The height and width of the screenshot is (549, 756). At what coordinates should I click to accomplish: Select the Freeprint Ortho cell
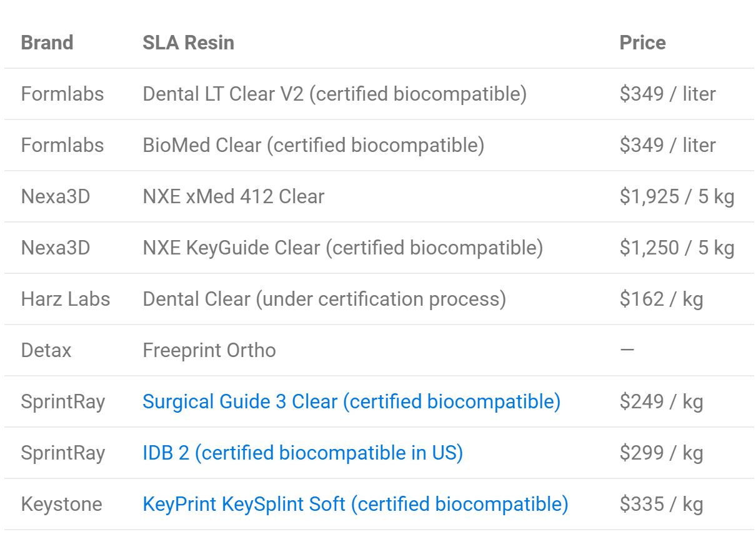pos(209,350)
